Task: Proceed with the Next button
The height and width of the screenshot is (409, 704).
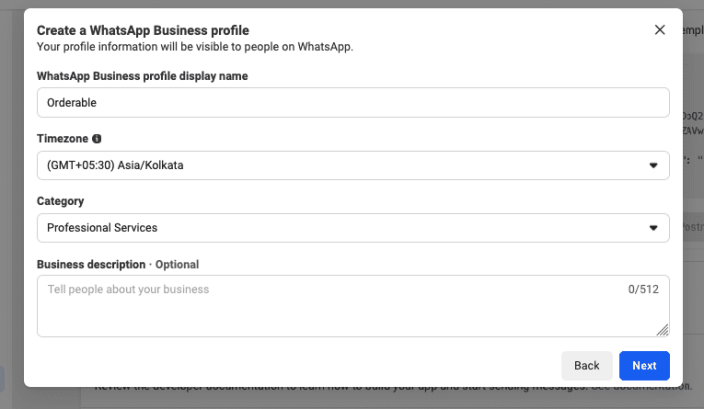Action: click(x=644, y=366)
